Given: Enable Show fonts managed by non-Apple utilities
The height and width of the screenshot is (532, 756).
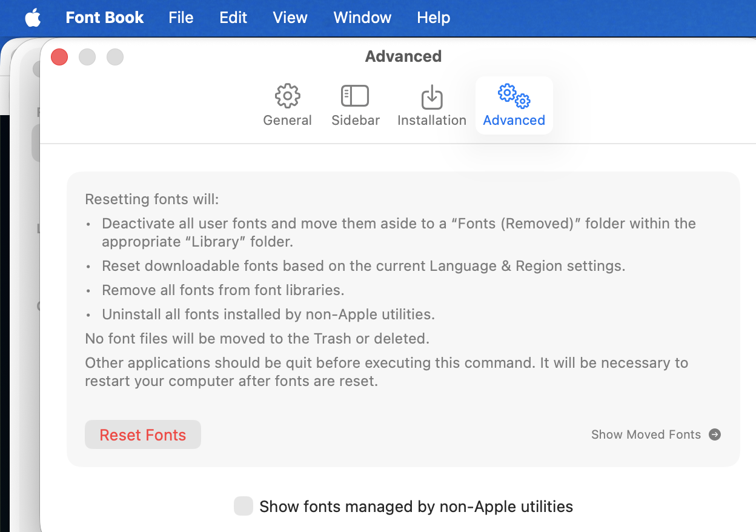Looking at the screenshot, I should 244,506.
